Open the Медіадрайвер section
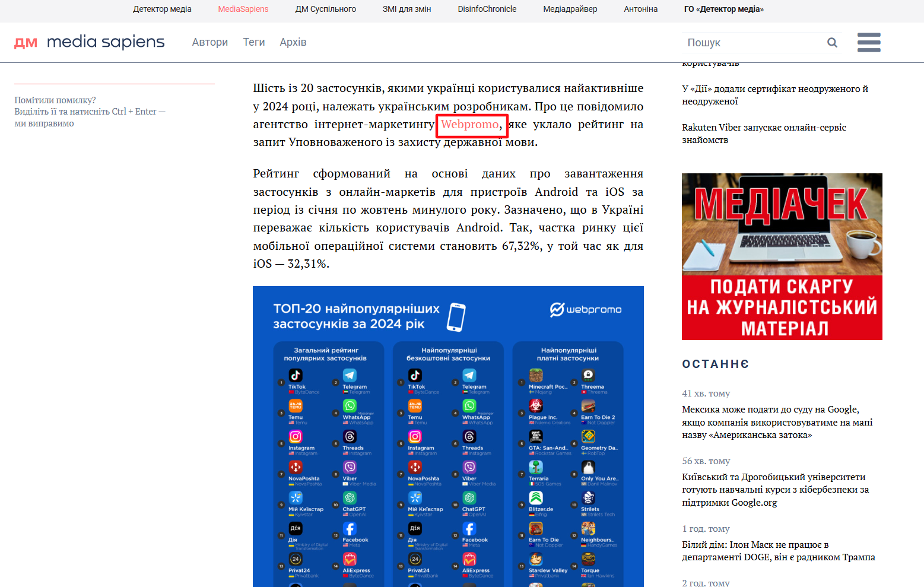 point(570,9)
